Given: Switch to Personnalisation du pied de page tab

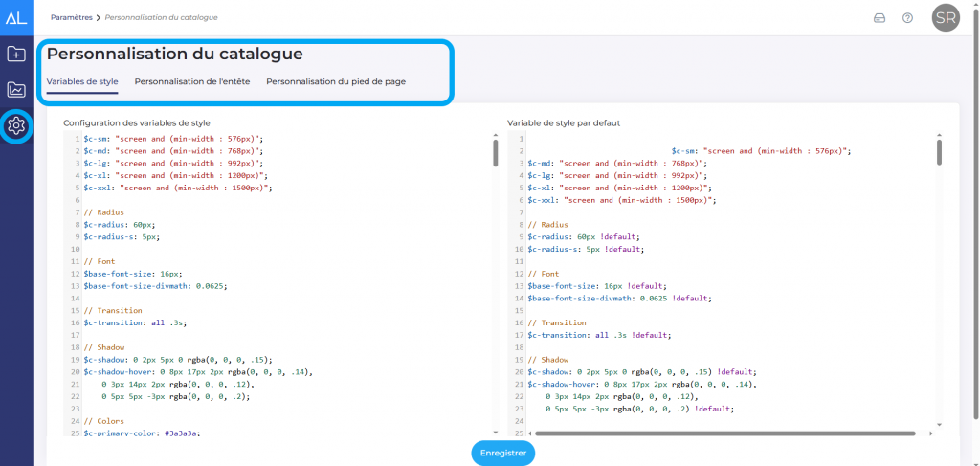Looking at the screenshot, I should point(336,81).
